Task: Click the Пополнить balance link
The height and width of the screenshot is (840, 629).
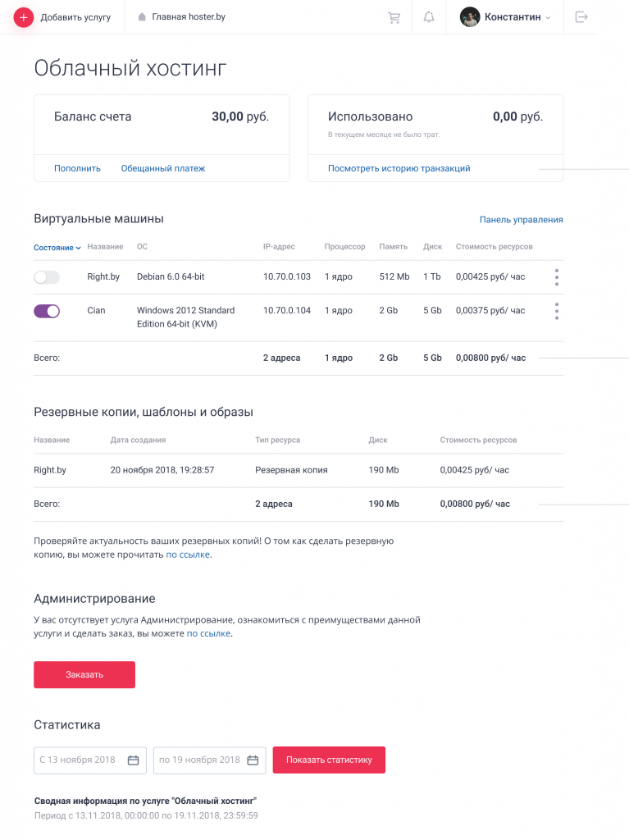Action: (77, 168)
